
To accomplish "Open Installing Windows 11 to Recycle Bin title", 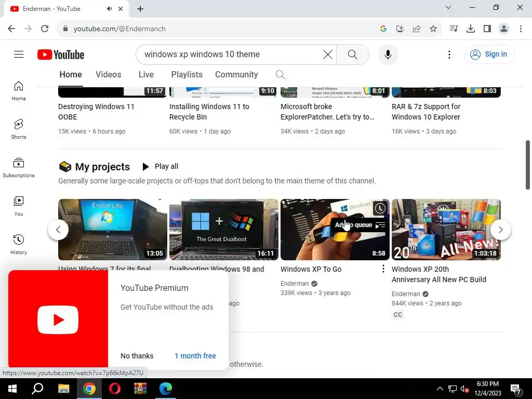I will pyautogui.click(x=209, y=112).
